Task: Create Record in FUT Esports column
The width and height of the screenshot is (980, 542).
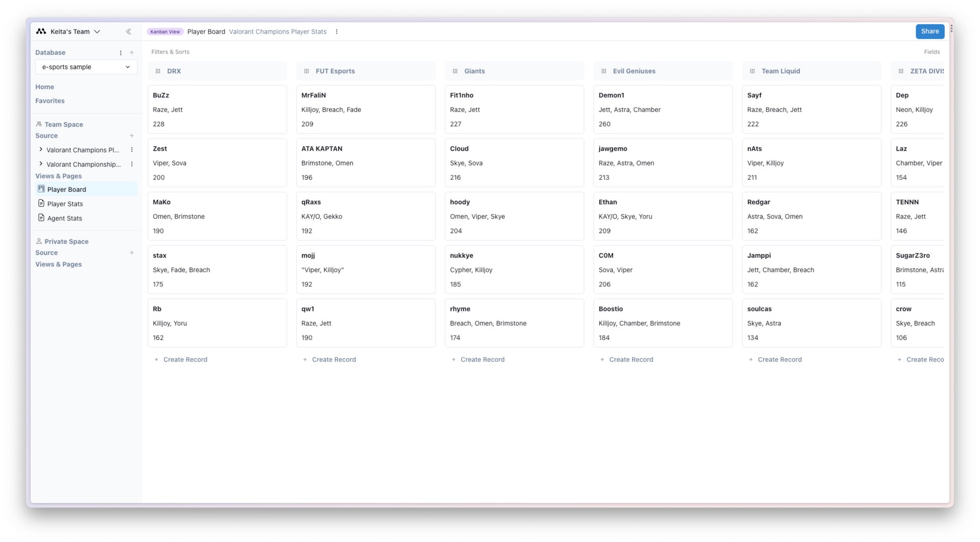Action: tap(329, 360)
